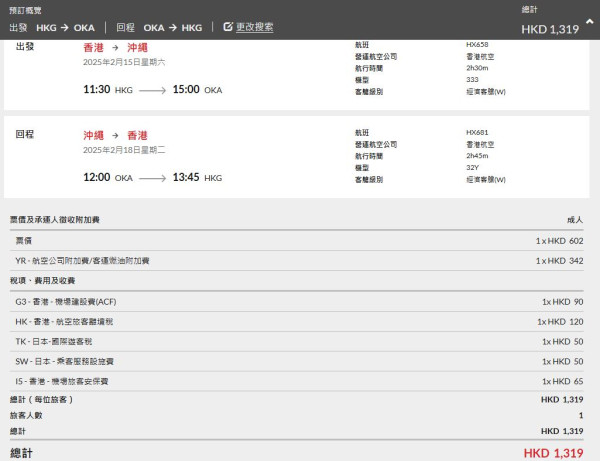Click the arrival time 13:45 HKG

(197, 178)
